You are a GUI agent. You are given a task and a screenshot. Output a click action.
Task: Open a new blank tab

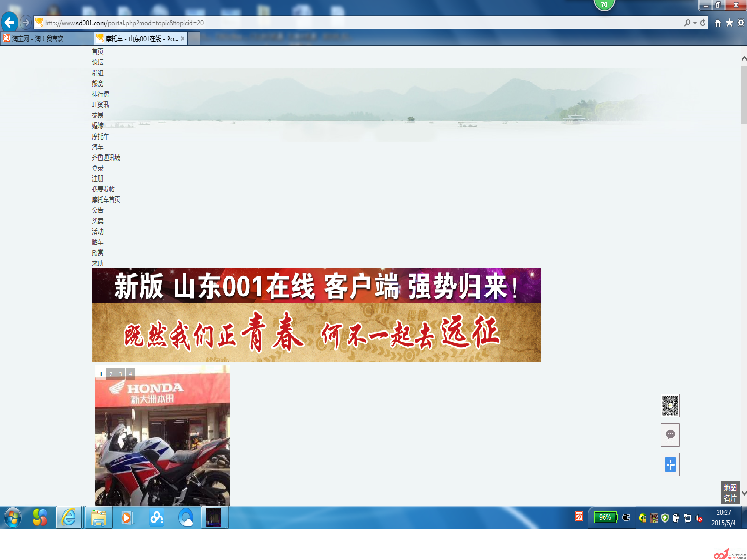point(194,38)
